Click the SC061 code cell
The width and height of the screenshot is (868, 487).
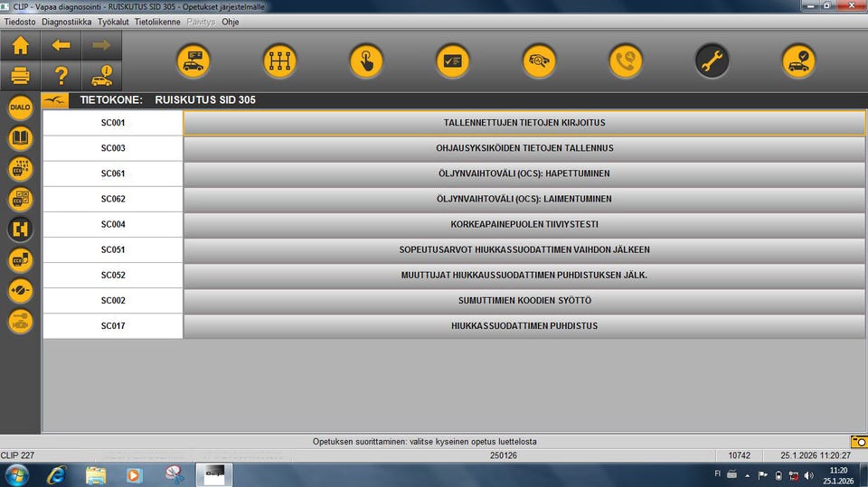(x=113, y=173)
